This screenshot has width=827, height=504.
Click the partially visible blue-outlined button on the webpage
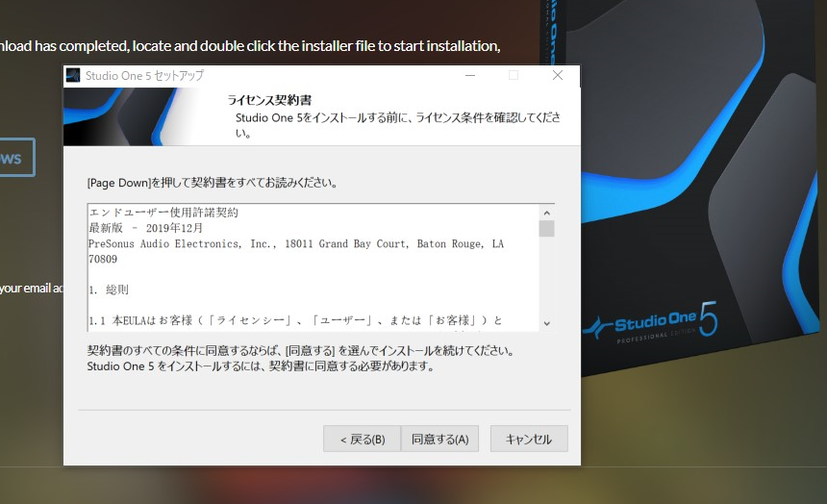pos(15,158)
